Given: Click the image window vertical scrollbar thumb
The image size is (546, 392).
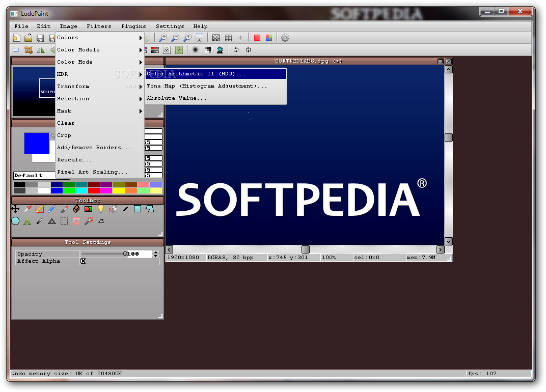Looking at the screenshot, I should [x=449, y=137].
